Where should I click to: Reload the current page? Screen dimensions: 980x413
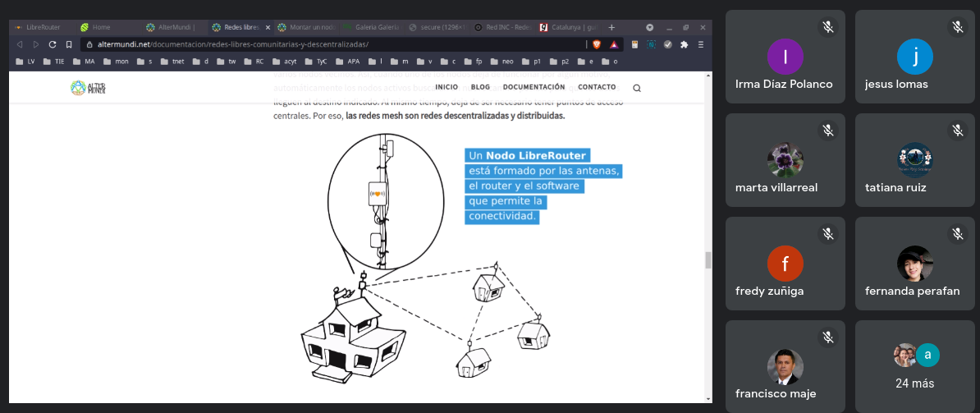point(53,44)
